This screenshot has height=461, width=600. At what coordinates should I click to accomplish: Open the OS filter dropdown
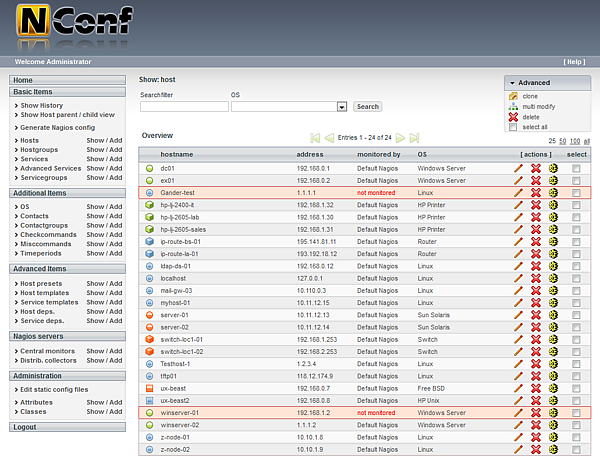[342, 106]
